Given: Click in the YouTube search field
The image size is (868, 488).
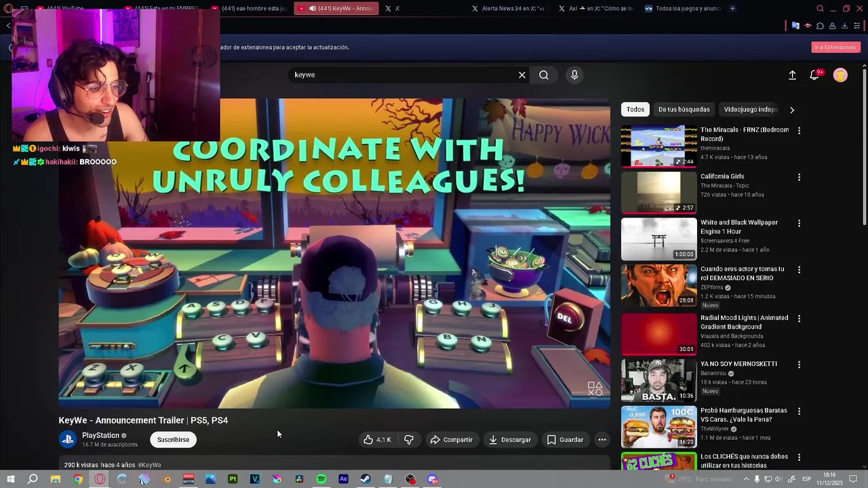Looking at the screenshot, I should (403, 75).
